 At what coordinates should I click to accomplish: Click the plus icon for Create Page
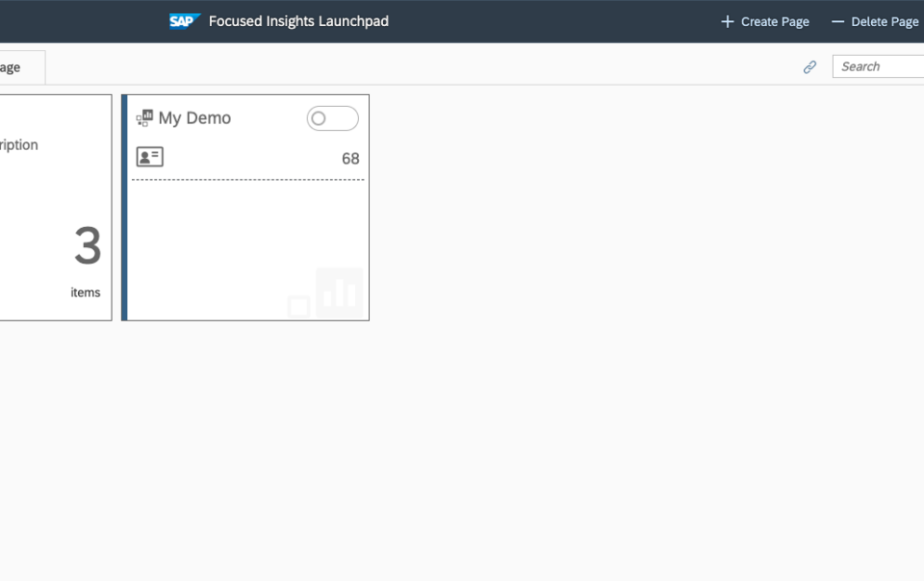[728, 22]
